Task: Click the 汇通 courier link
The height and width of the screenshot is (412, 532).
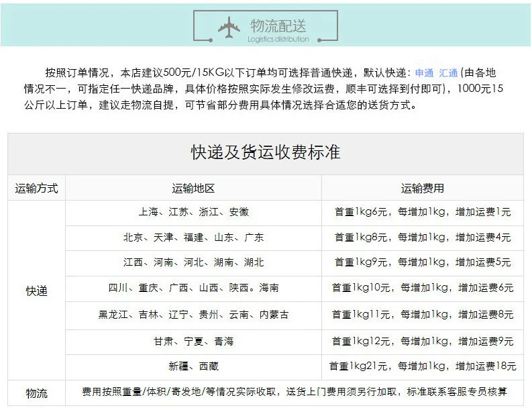Action: coord(448,72)
